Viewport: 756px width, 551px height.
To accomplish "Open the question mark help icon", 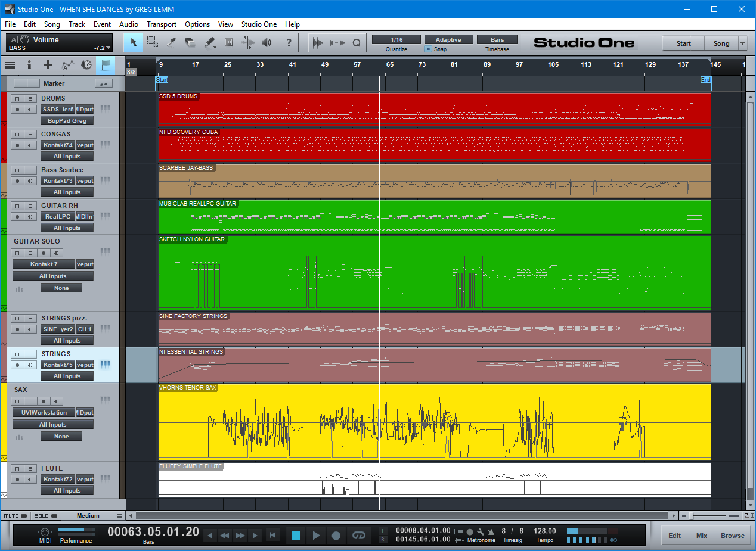I will tap(289, 42).
